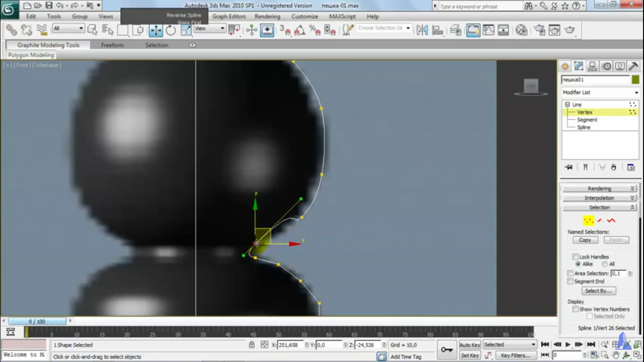This screenshot has width=644, height=362.
Task: Jump to the end of animation
Action: point(591,345)
